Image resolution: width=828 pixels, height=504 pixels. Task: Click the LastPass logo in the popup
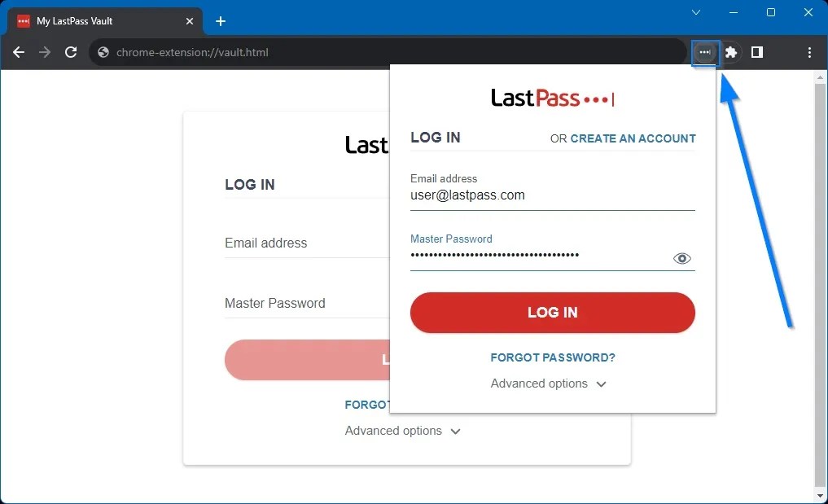click(552, 97)
